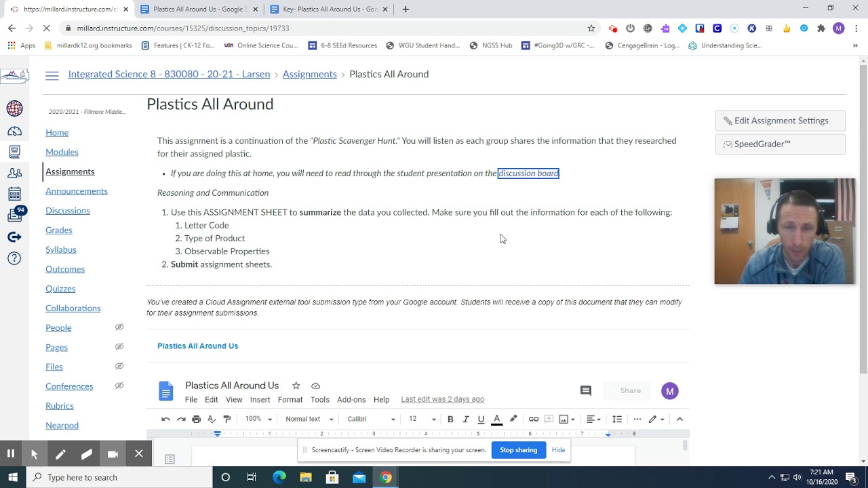
Task: Toggle italic formatting in Docs toolbar
Action: point(466,419)
